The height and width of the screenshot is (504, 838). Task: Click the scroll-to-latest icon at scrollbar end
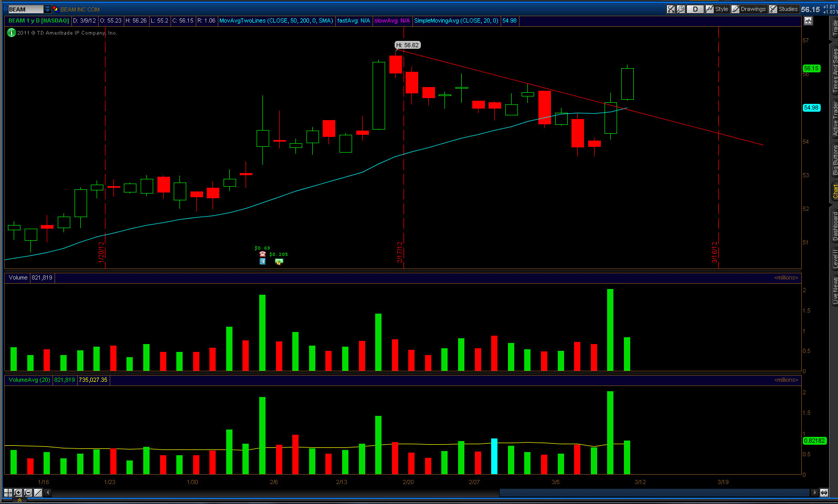point(824,492)
